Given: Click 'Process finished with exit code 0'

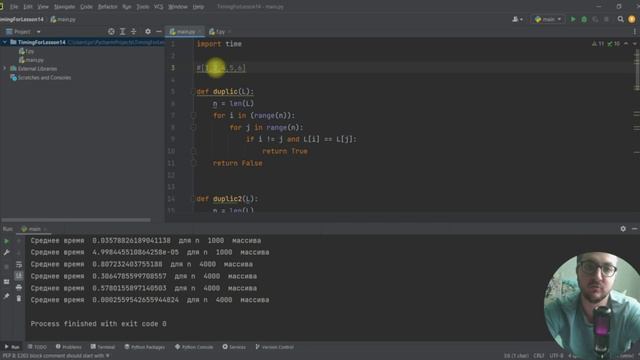Looking at the screenshot, I should (x=98, y=324).
